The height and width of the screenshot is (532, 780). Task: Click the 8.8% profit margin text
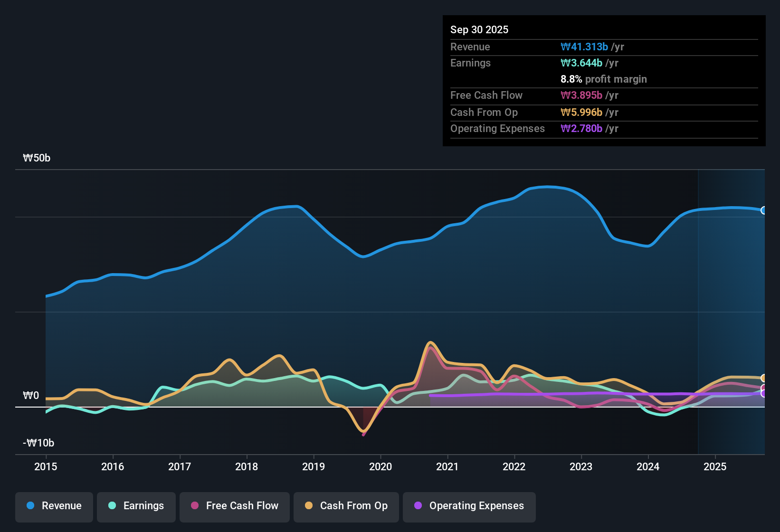tap(604, 79)
